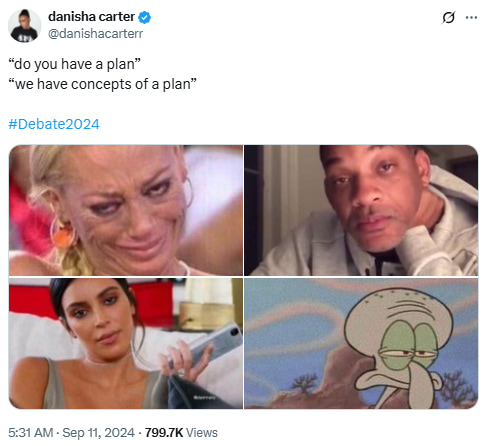The image size is (485, 446).
Task: Select the "do you have a plan" text
Action: 74,64
